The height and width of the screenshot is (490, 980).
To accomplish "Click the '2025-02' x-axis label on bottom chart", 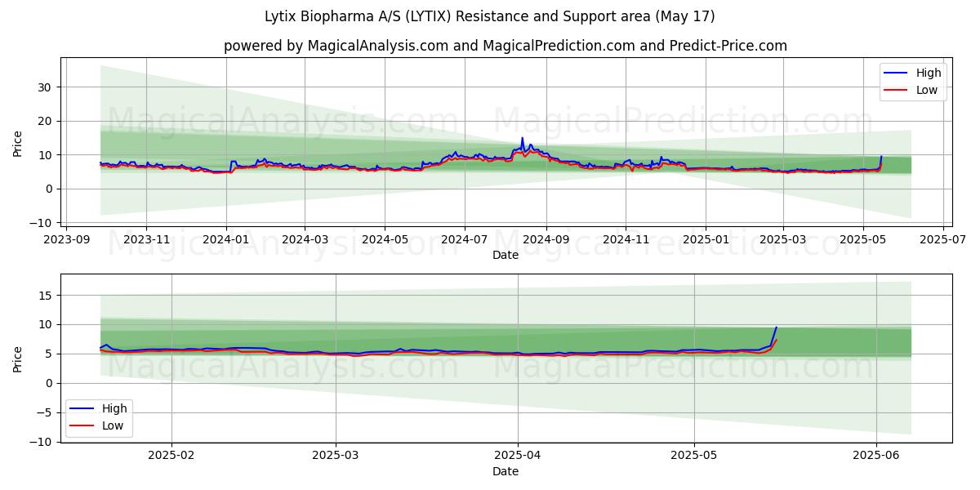I will pyautogui.click(x=171, y=457).
